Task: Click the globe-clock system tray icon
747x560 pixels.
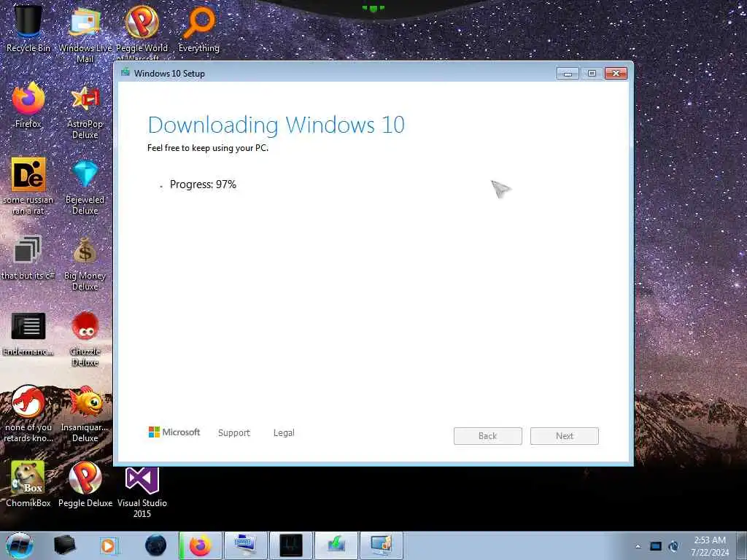Action: pos(673,546)
